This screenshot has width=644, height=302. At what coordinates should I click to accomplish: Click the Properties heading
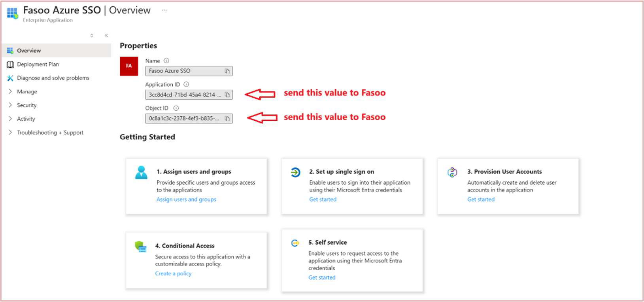pyautogui.click(x=138, y=46)
